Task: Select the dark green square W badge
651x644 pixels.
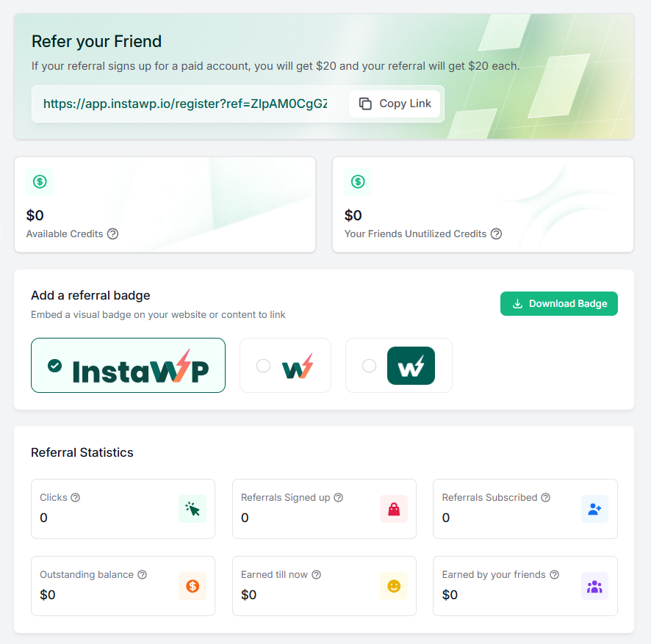Action: [x=398, y=366]
